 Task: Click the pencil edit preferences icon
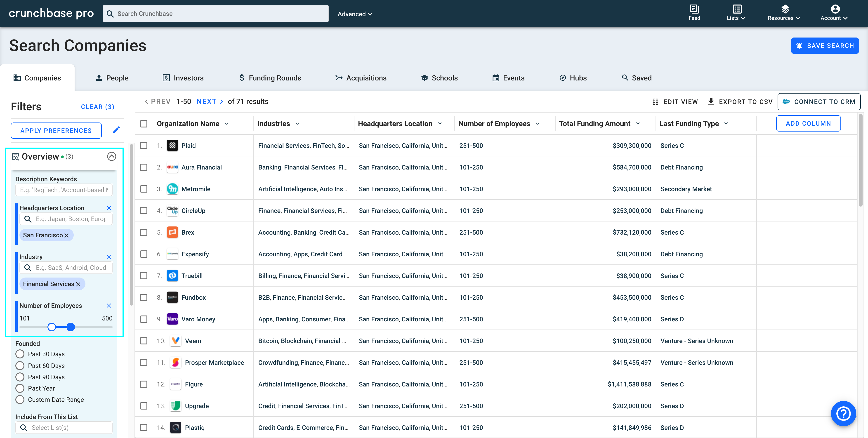coord(117,130)
